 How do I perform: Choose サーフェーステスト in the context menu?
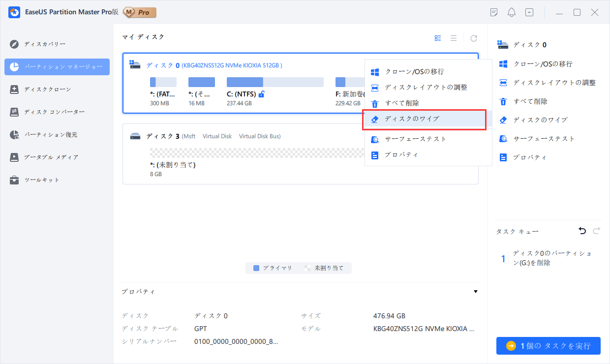pos(416,139)
